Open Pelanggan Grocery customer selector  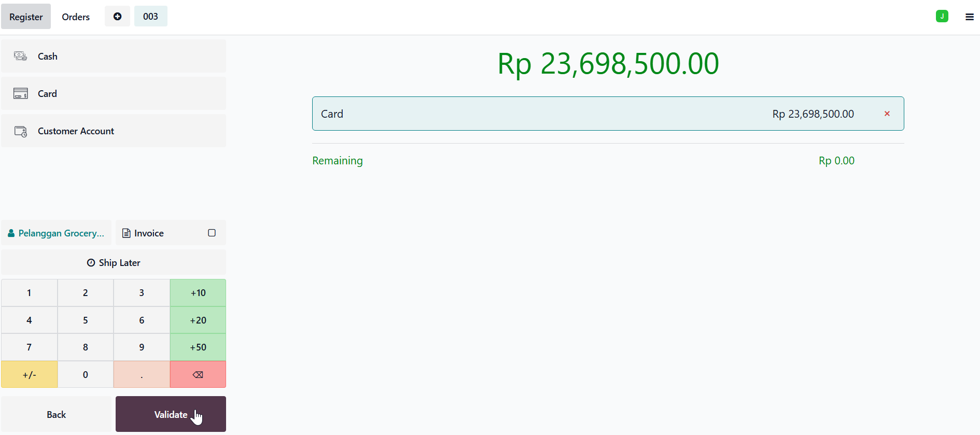tap(56, 233)
